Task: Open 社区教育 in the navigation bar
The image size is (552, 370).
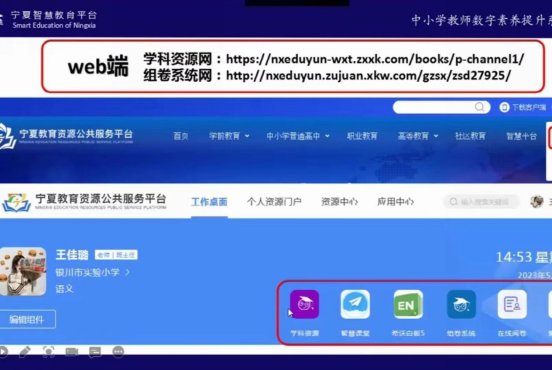Action: (470, 136)
